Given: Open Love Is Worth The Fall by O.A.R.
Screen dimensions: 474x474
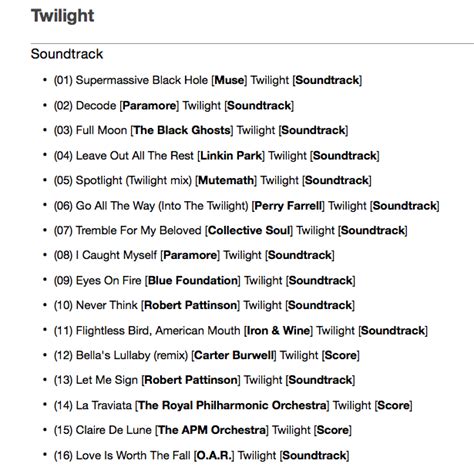Looking at the screenshot, I should pyautogui.click(x=201, y=455).
